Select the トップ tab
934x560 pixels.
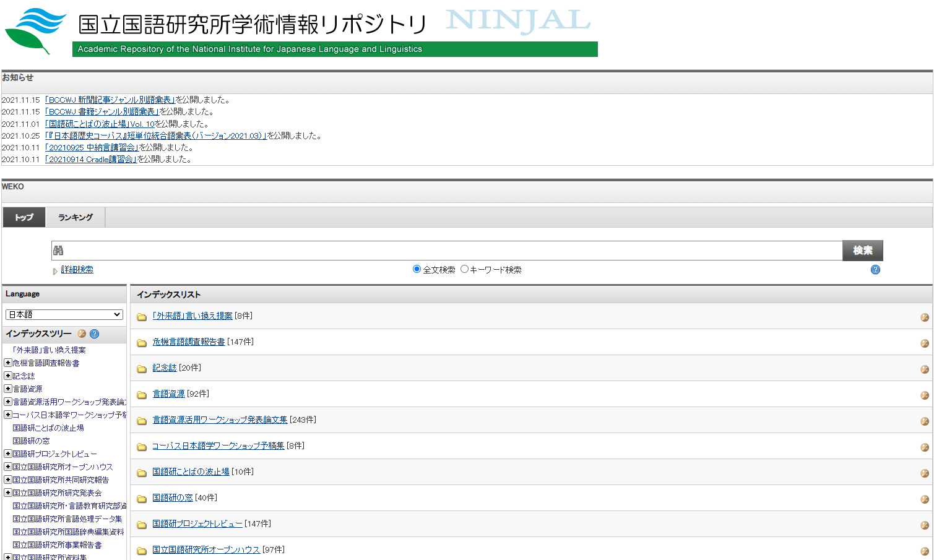point(24,217)
